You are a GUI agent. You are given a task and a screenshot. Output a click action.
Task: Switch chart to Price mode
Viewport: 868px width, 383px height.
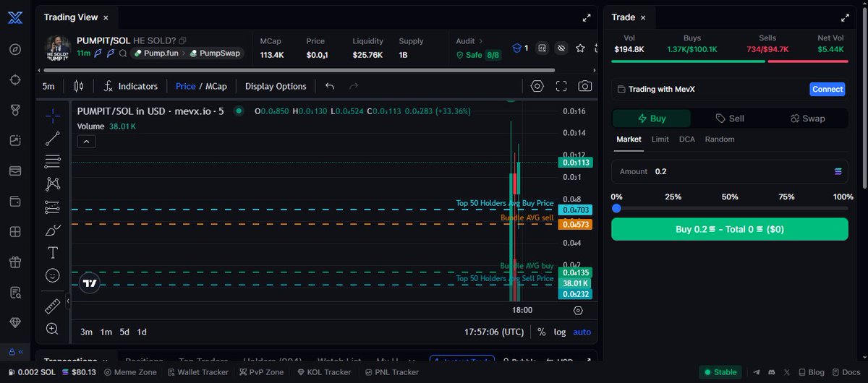tap(185, 86)
